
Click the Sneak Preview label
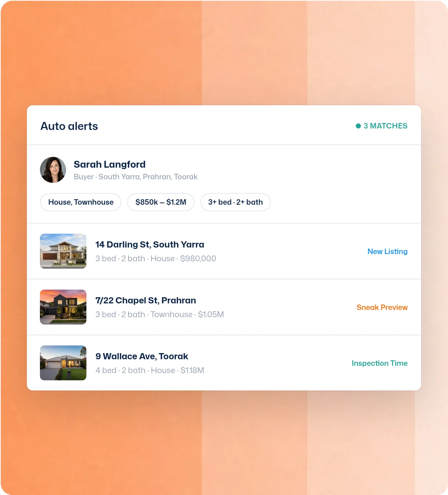pos(382,307)
